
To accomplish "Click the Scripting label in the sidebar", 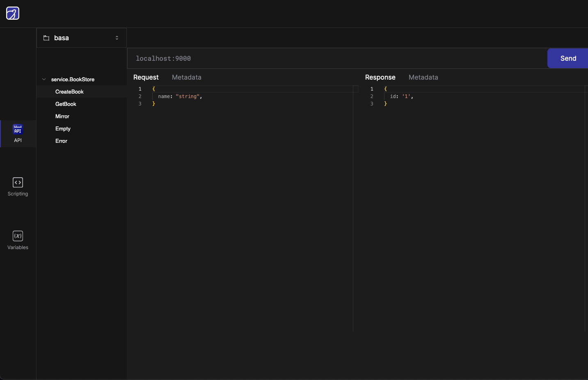I will click(18, 194).
